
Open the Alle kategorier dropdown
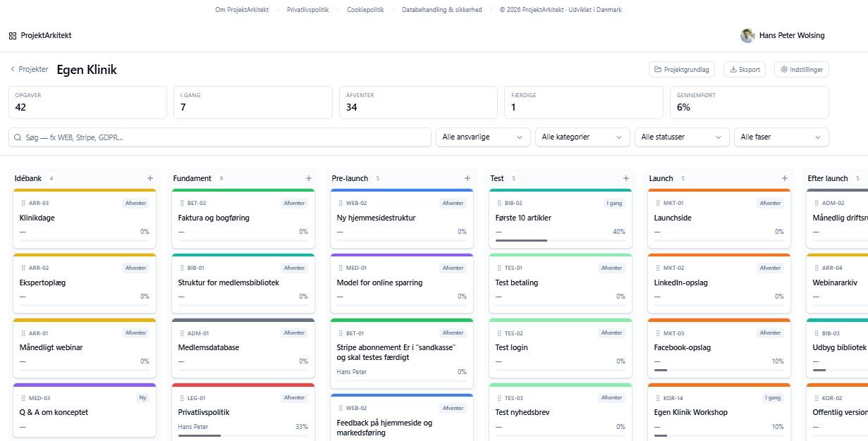pyautogui.click(x=582, y=137)
